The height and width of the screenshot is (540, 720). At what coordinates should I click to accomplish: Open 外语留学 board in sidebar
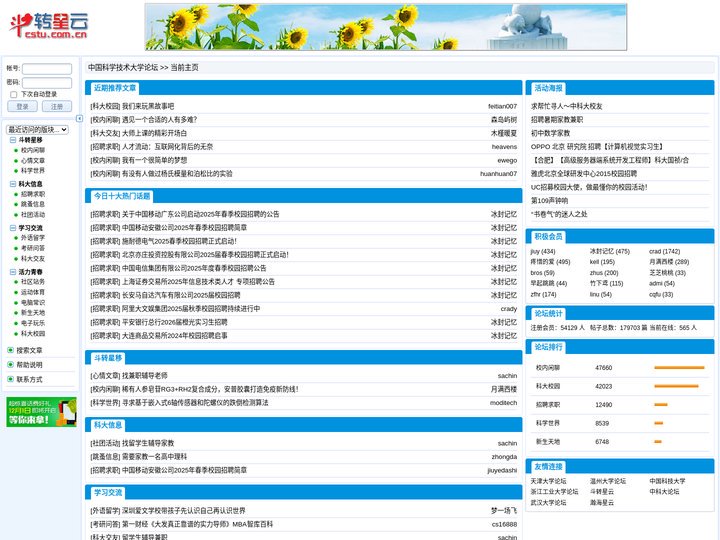point(33,238)
